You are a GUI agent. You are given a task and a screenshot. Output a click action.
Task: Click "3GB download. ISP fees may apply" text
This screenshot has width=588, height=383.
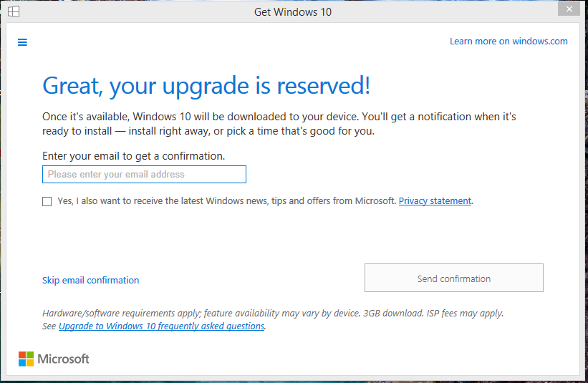click(433, 314)
